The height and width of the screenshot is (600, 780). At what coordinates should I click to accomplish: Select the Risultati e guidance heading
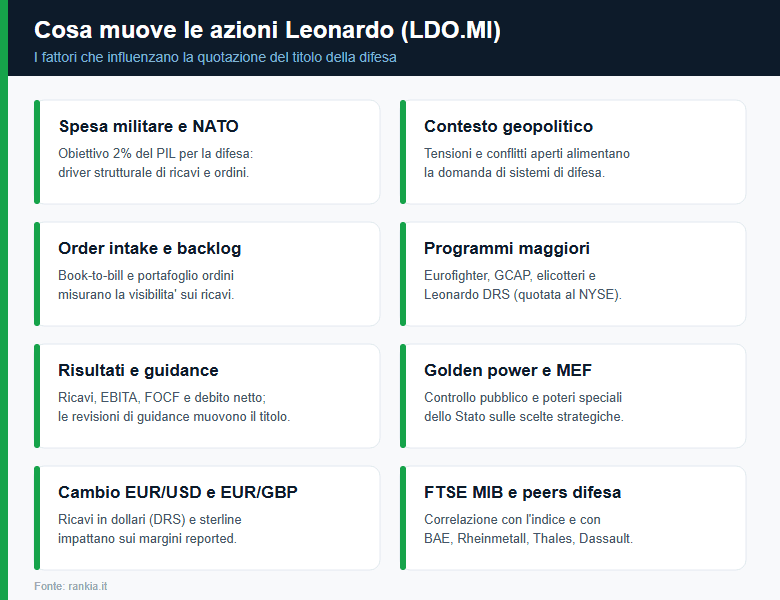click(138, 370)
